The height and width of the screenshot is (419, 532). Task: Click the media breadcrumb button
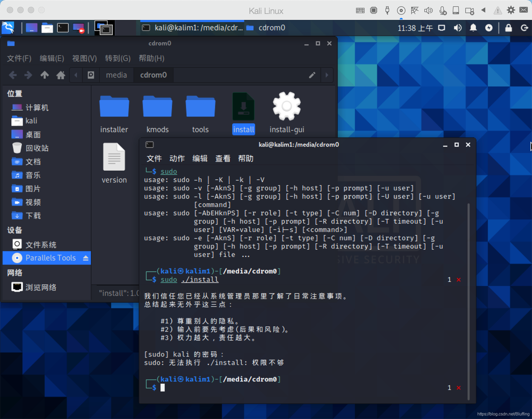pos(116,75)
